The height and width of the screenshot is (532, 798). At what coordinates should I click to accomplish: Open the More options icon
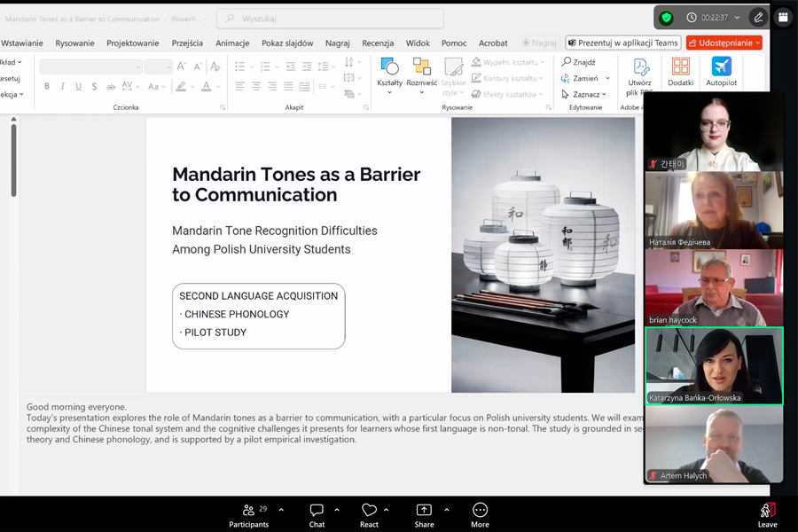(x=480, y=510)
